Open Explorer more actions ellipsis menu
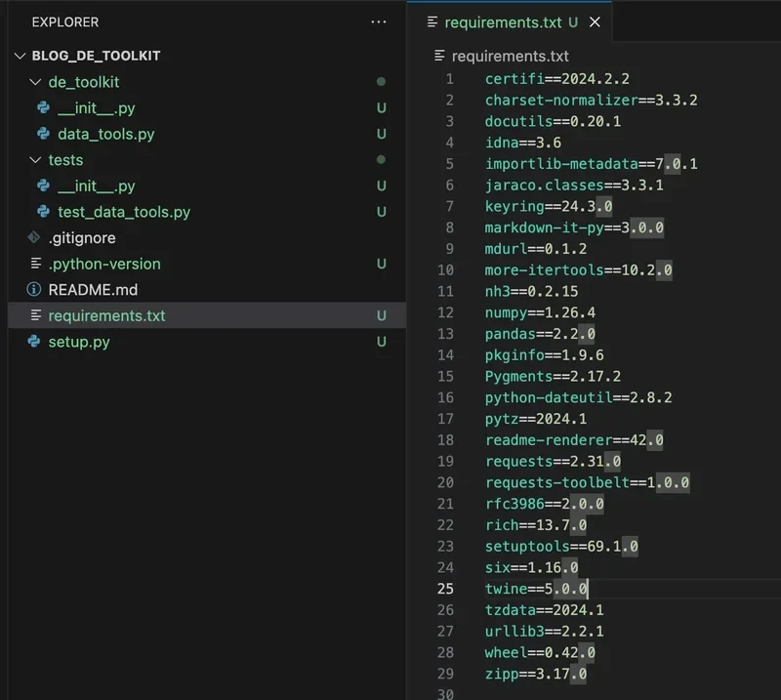Screen dimensions: 781x700 [x=379, y=21]
